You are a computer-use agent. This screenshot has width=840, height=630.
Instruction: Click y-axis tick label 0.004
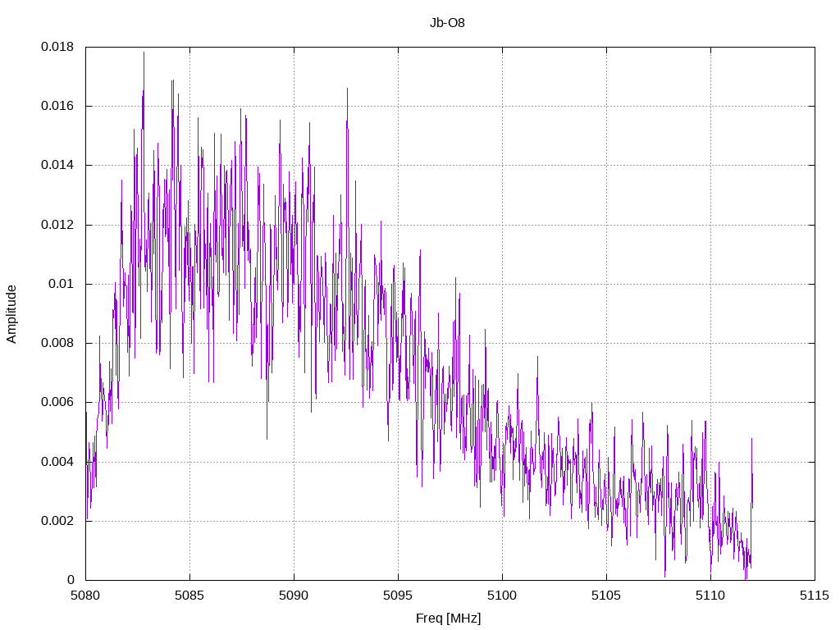click(57, 462)
